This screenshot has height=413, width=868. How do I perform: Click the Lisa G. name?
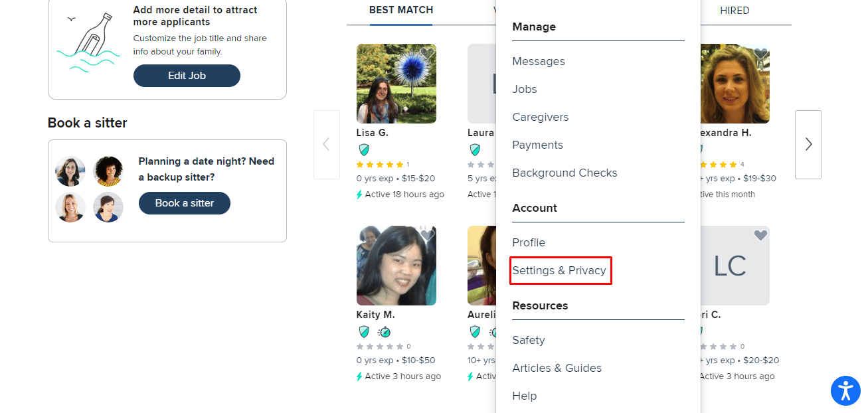[x=373, y=133]
